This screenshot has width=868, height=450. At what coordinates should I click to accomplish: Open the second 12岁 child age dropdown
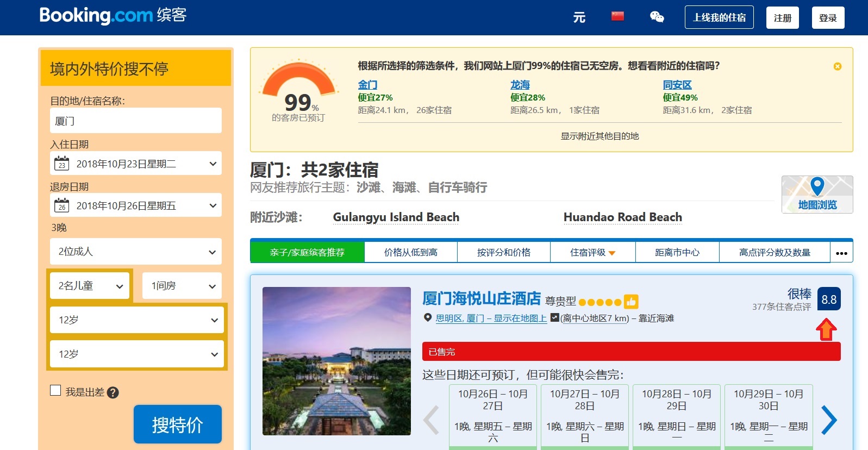[x=137, y=354]
